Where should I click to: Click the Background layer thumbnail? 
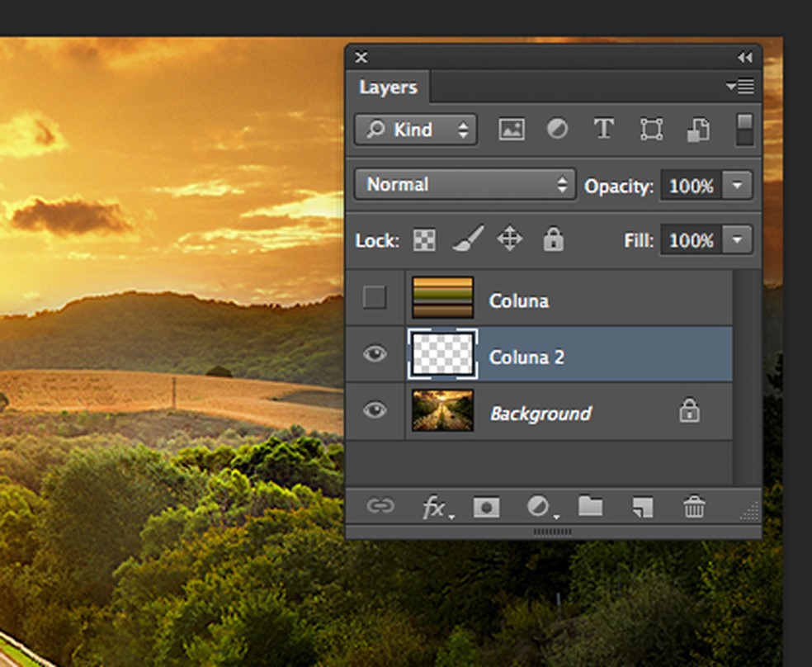pyautogui.click(x=443, y=410)
